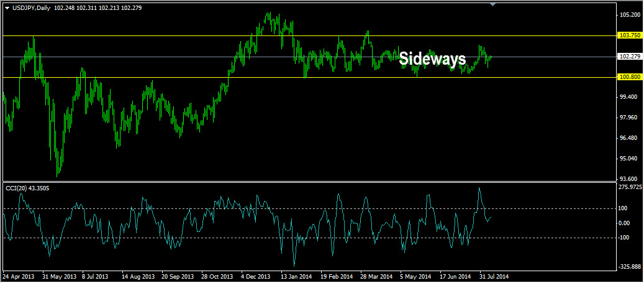Viewport: 644px width, 283px height.
Task: Click the 31 Jul 2014 date label
Action: (496, 276)
